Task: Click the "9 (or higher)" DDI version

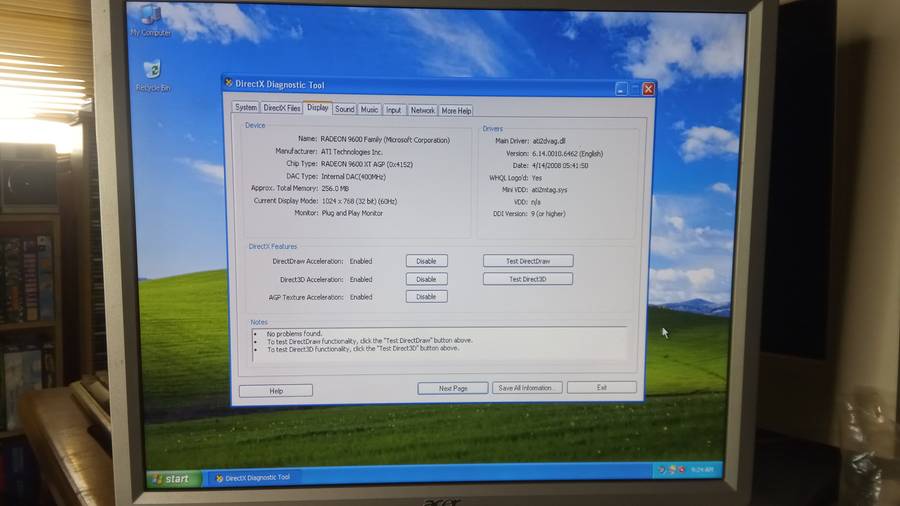Action: pos(548,214)
